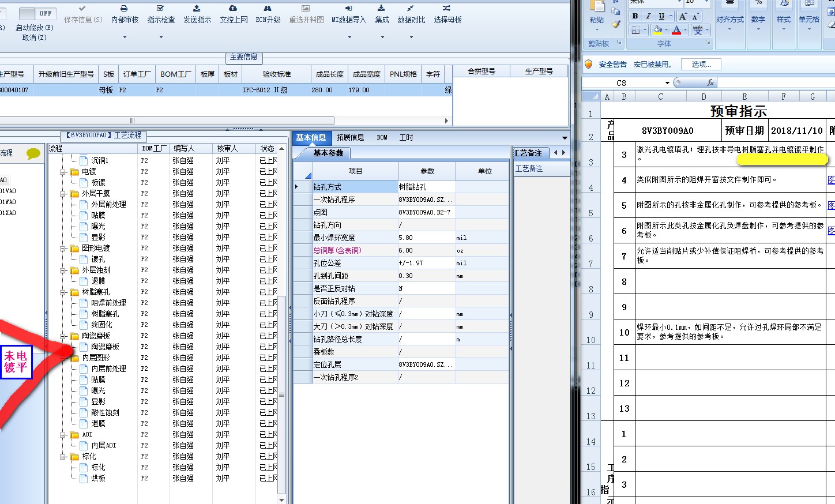Screen dimensions: 835x504
Task: Click the tab scroll left arrow near 工艺备注
Action: (556, 153)
